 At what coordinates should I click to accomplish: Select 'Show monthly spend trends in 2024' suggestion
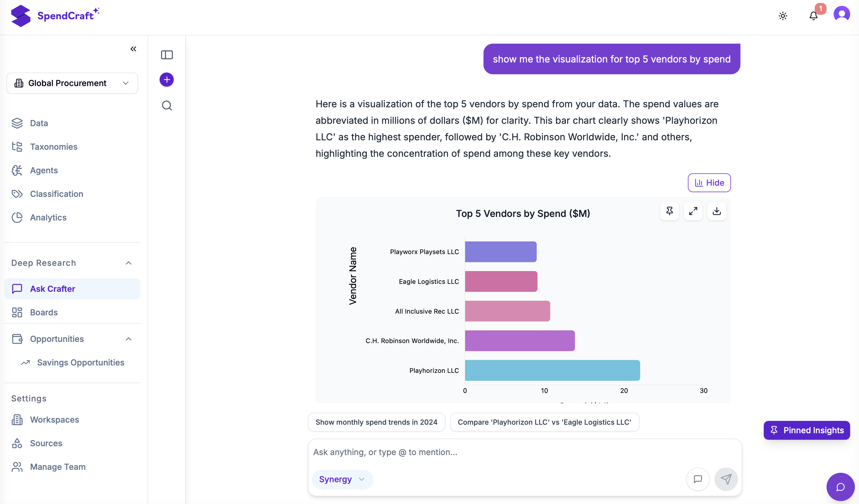tap(376, 422)
